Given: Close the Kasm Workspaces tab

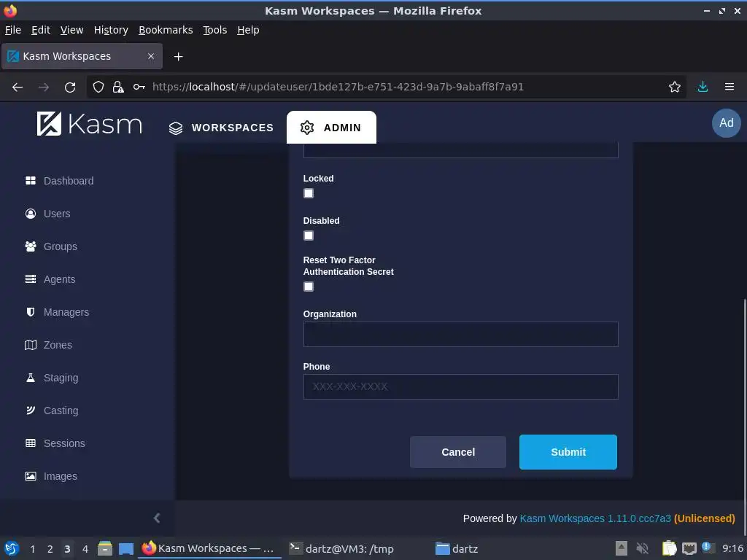Looking at the screenshot, I should point(151,56).
